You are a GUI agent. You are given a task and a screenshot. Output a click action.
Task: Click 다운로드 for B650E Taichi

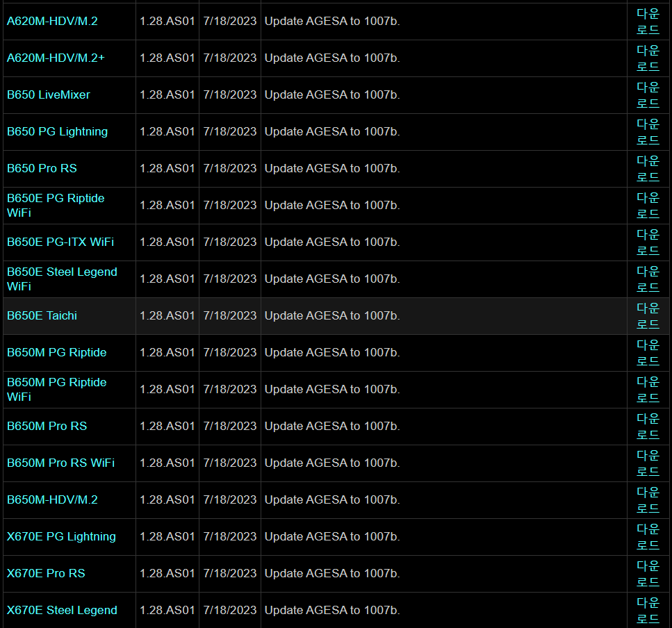(x=648, y=316)
